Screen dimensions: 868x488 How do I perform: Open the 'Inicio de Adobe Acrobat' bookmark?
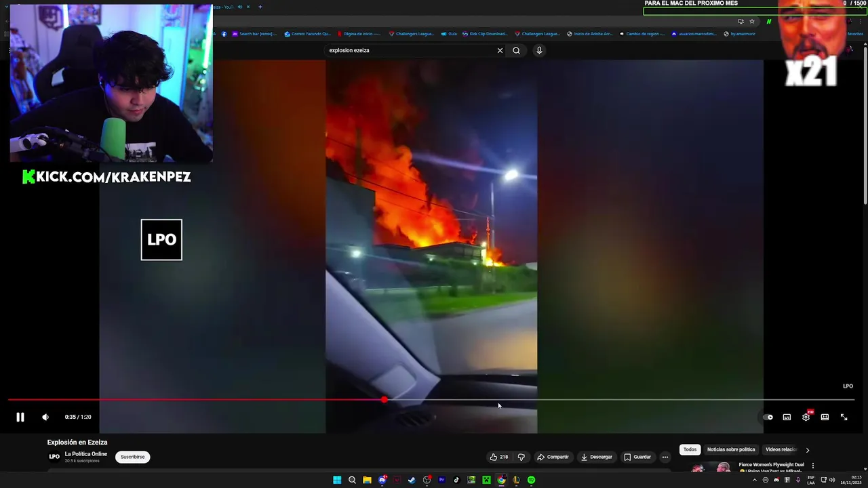point(589,34)
